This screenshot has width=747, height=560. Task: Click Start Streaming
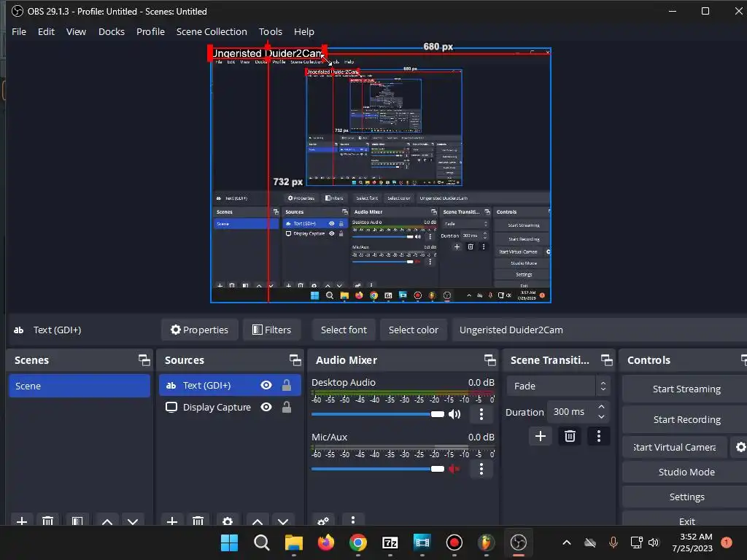[x=686, y=389]
